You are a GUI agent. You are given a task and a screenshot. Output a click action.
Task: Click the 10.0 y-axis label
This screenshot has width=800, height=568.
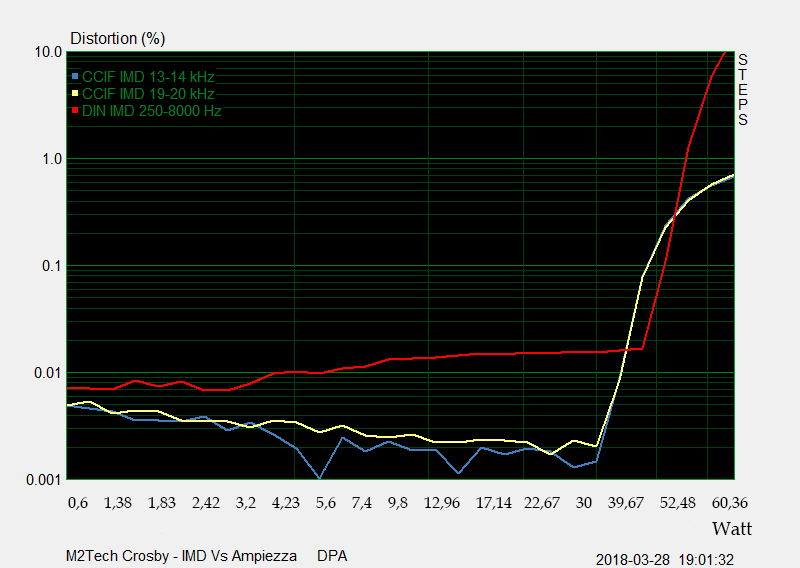(x=48, y=52)
